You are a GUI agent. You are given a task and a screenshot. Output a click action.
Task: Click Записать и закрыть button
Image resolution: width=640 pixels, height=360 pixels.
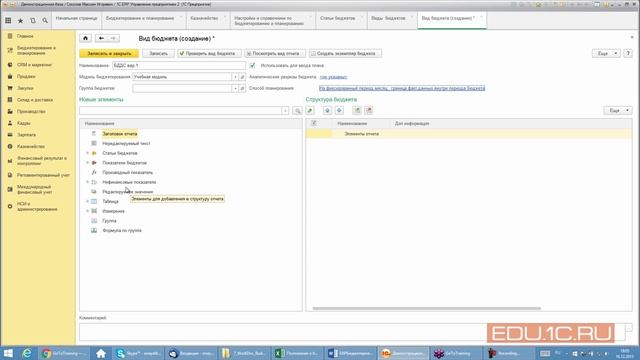109,53
